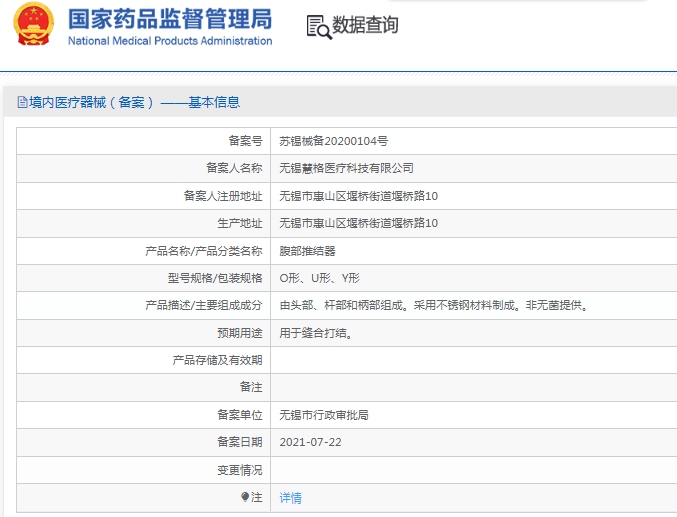Click the national emblem logo
This screenshot has height=517, width=677.
point(34,24)
